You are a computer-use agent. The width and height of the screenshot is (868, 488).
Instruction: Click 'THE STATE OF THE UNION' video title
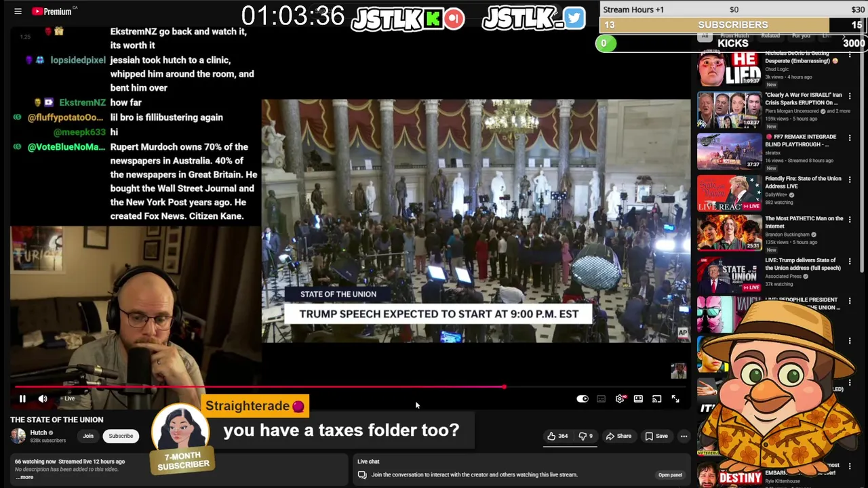pyautogui.click(x=57, y=420)
